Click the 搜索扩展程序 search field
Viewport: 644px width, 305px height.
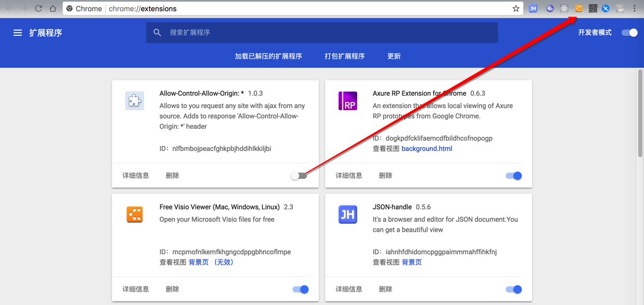pyautogui.click(x=322, y=33)
